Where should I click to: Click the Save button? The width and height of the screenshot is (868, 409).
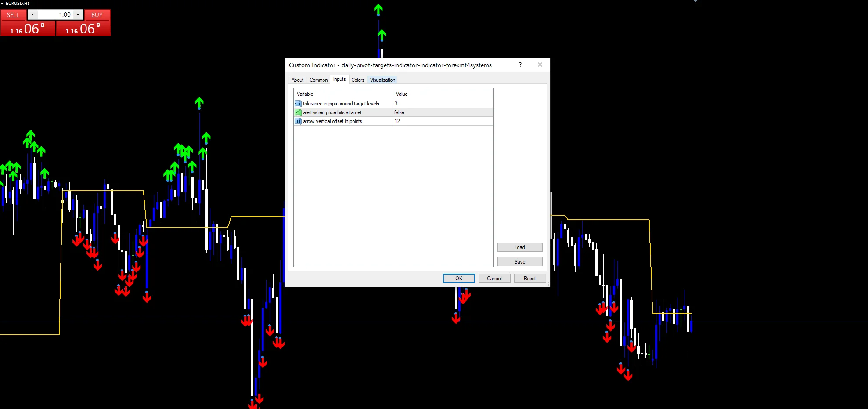click(520, 262)
